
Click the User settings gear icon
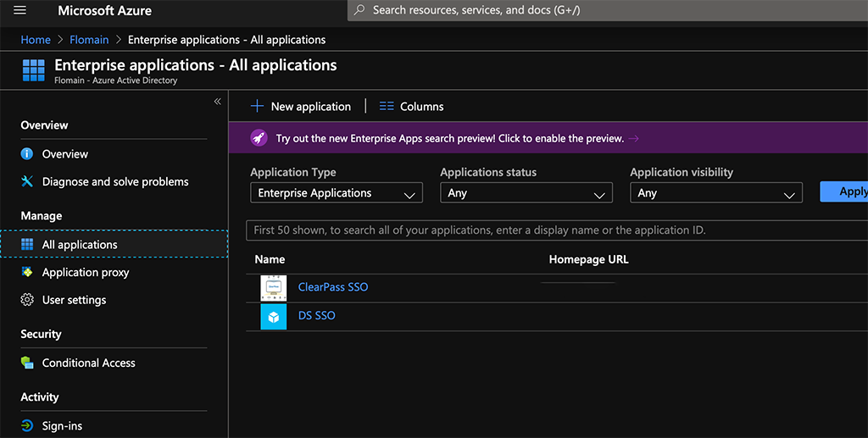(x=26, y=300)
